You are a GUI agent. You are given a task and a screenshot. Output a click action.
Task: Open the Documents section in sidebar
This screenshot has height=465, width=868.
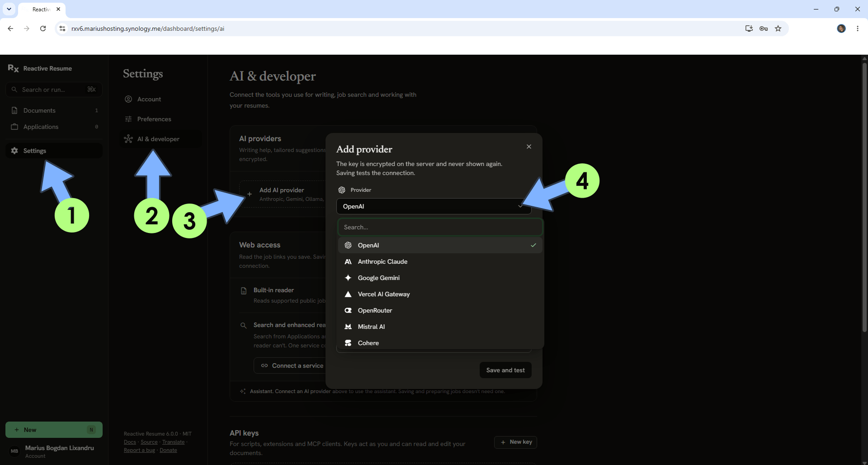click(54, 110)
